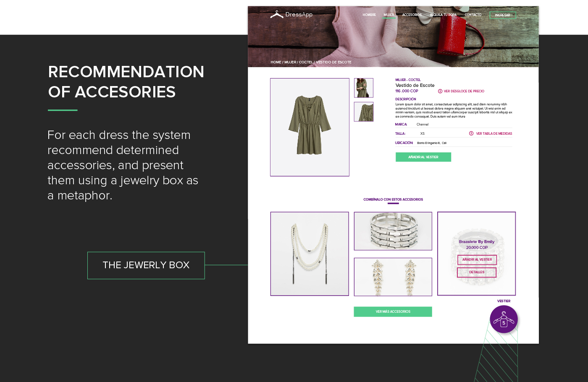Open Detalles for the Emily bracelet

coord(477,272)
